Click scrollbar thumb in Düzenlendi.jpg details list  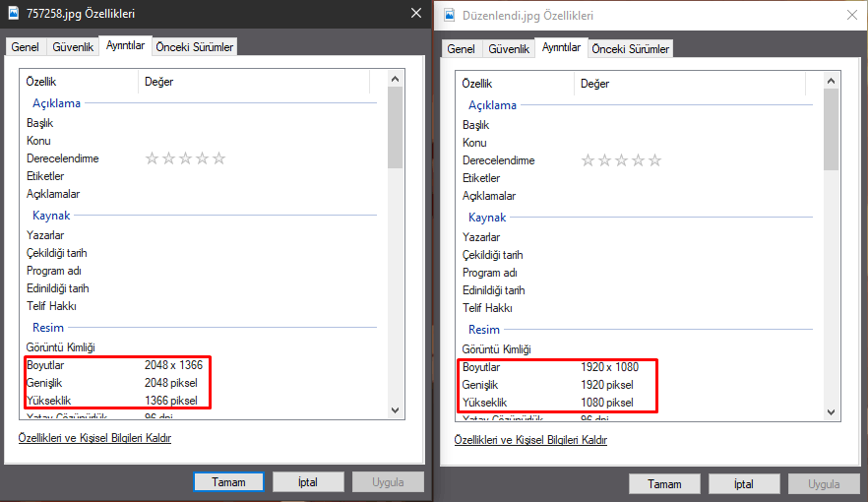pos(831,130)
